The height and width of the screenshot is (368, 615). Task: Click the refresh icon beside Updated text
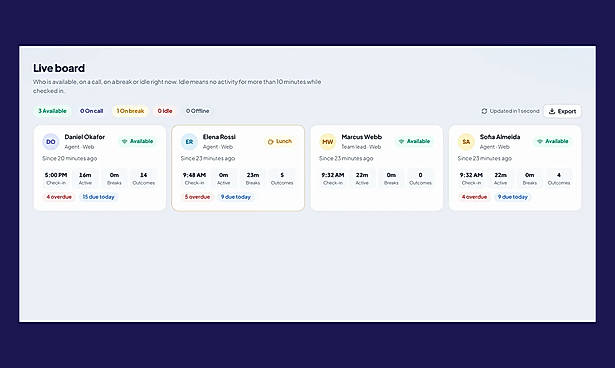point(484,111)
